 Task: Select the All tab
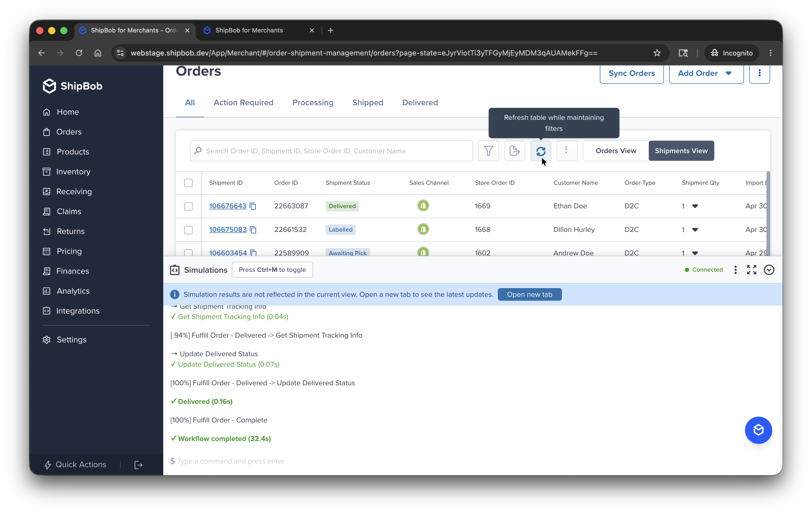coord(190,103)
